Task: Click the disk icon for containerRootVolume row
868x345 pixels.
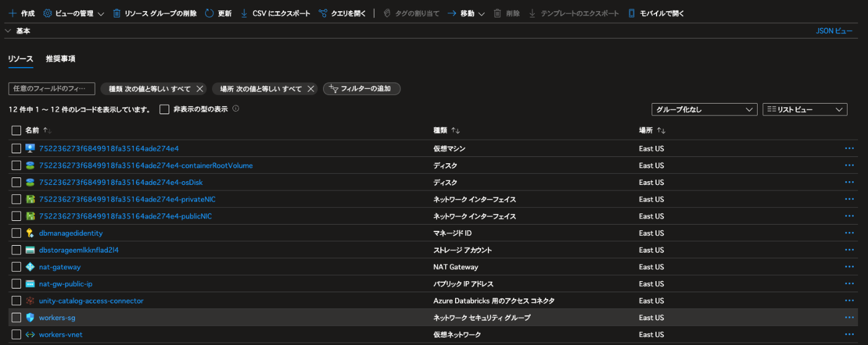Action: pyautogui.click(x=30, y=166)
